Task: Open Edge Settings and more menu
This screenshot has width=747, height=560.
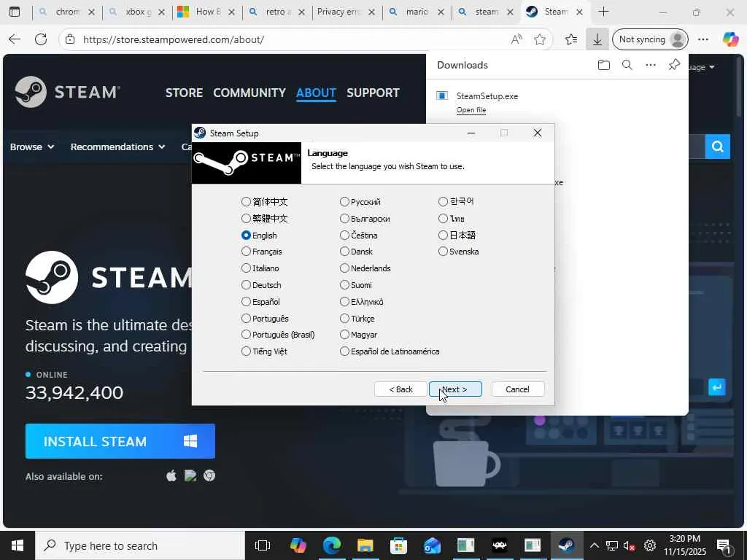Action: 703,39
